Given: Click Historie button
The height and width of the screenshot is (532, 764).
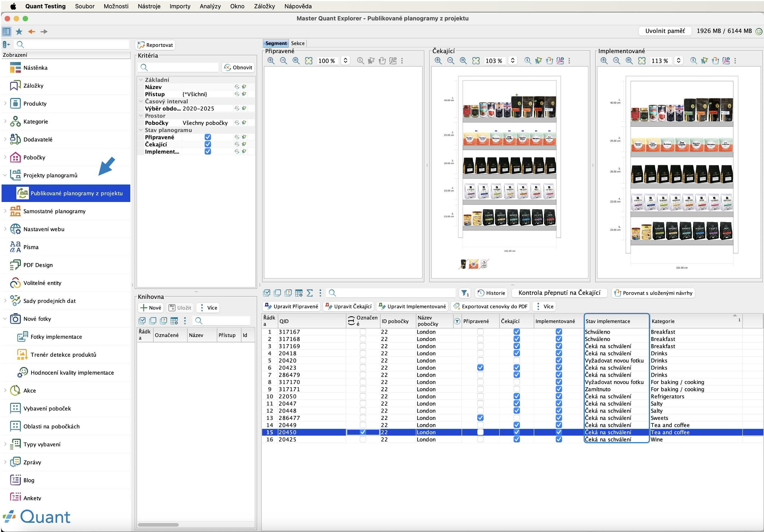Looking at the screenshot, I should pyautogui.click(x=491, y=293).
